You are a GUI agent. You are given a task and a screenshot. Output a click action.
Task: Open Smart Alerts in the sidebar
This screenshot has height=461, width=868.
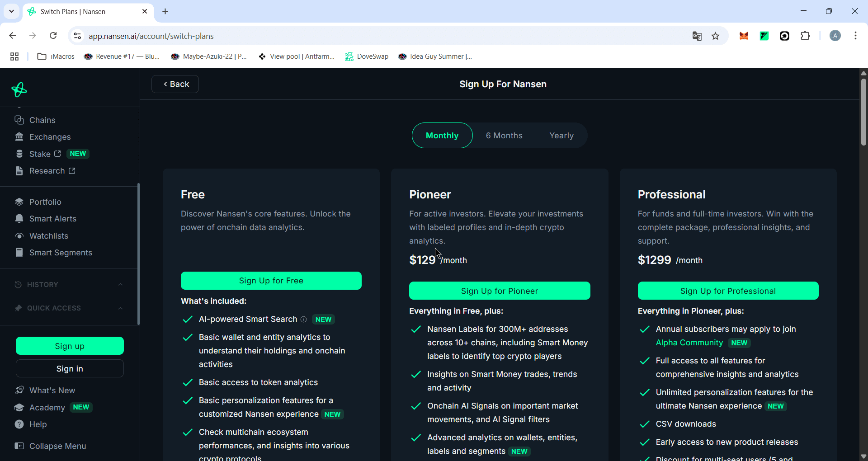tap(45, 219)
